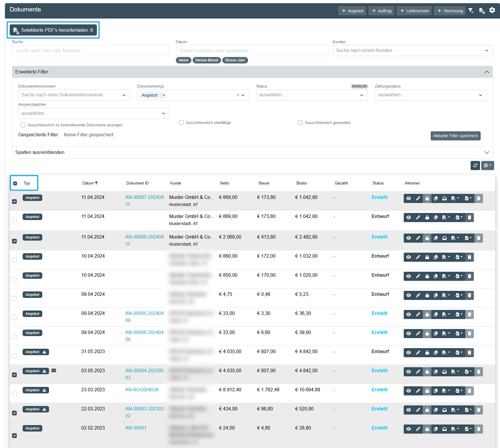Click pencil edit icon for AN-00008-202404 row
Viewport: 500px width, 448px height.
coord(418,238)
